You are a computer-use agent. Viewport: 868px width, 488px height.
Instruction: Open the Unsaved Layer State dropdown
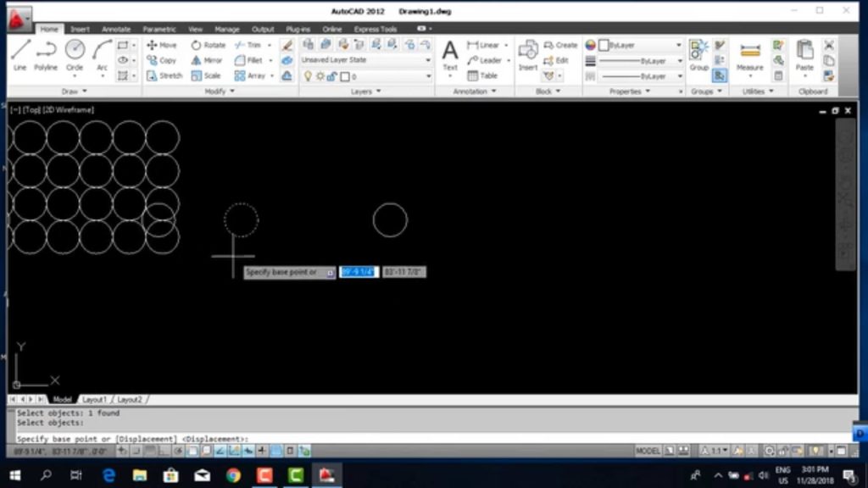click(366, 60)
